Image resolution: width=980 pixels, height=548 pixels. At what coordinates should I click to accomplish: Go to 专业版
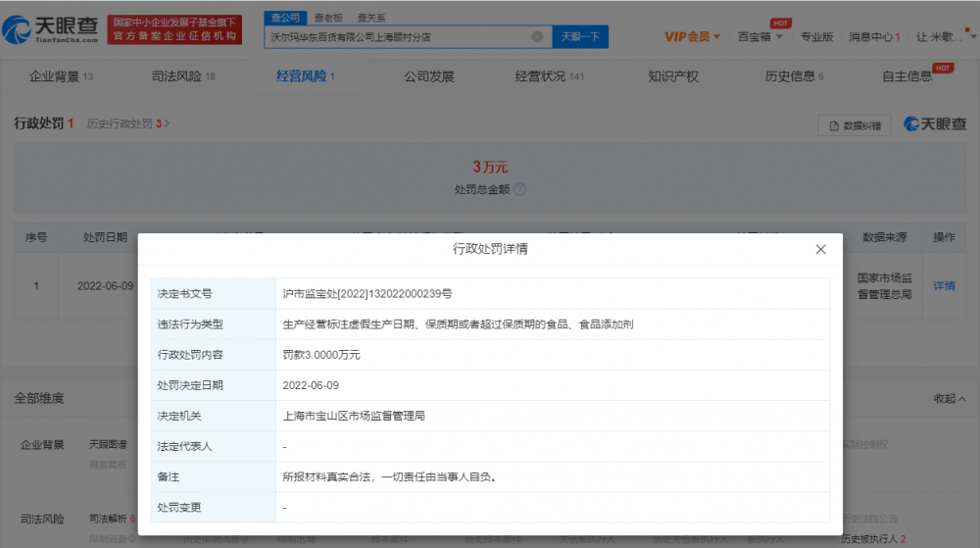coord(816,37)
